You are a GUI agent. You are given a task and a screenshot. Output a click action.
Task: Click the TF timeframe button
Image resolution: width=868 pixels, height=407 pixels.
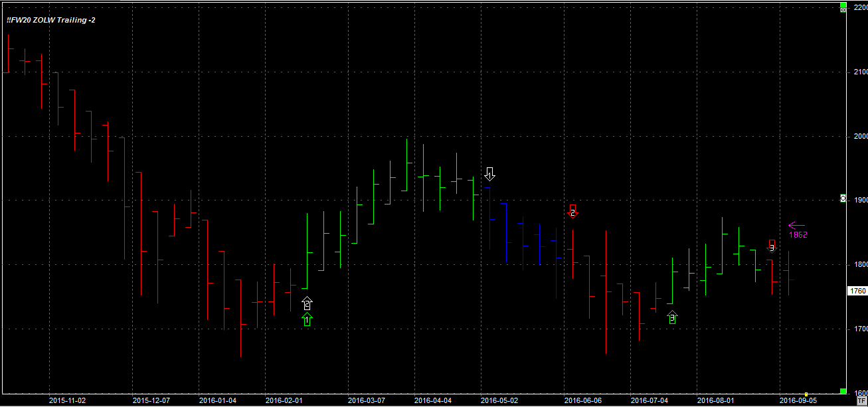coord(861,402)
